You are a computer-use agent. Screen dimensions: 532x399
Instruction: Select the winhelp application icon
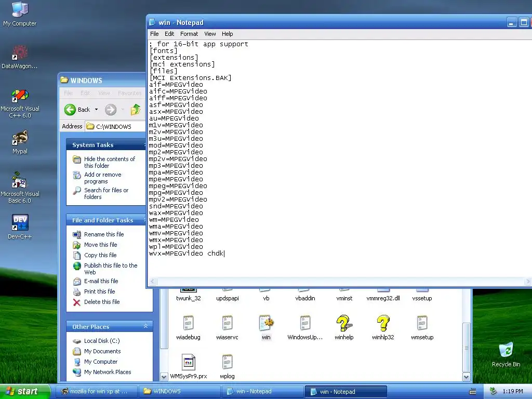pyautogui.click(x=344, y=327)
